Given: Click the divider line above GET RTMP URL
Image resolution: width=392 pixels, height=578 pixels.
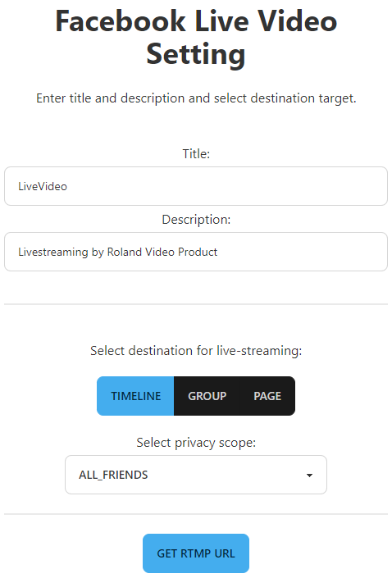Looking at the screenshot, I should (196, 514).
